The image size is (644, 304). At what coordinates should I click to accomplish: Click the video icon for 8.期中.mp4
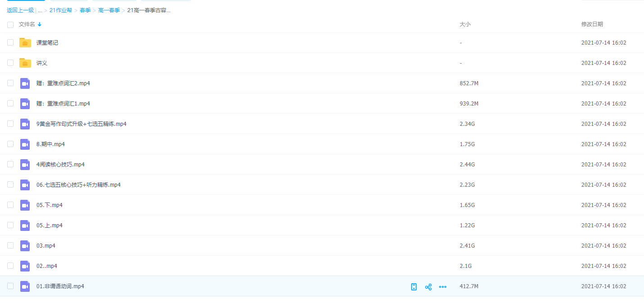pyautogui.click(x=25, y=144)
